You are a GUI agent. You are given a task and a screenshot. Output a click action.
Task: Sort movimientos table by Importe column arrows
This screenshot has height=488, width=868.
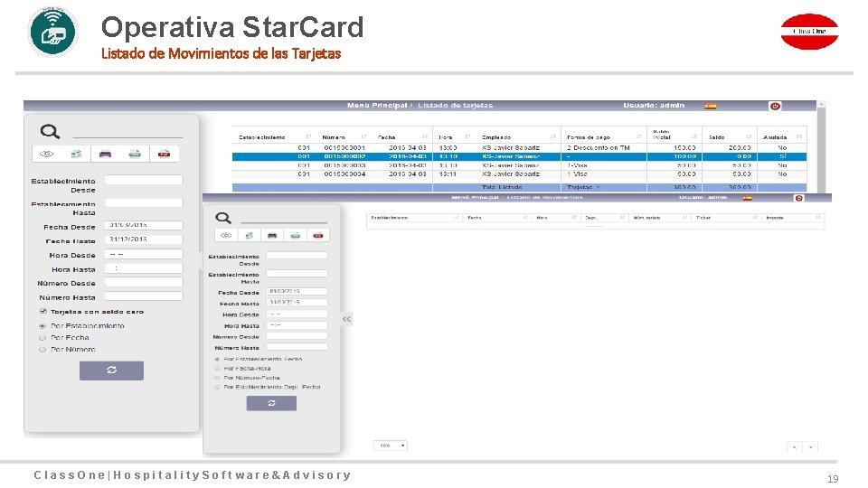pyautogui.click(x=818, y=218)
